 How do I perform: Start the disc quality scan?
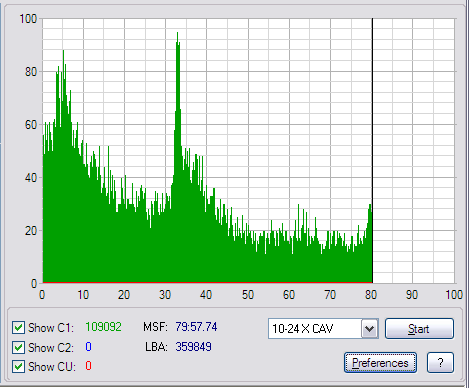click(x=419, y=329)
